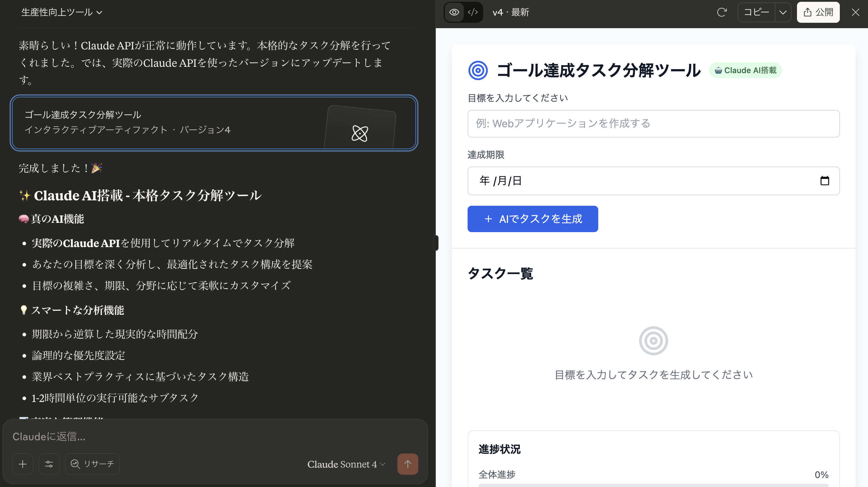Click the AIでタスクを生成 button
Viewport: 868px width, 487px height.
532,219
